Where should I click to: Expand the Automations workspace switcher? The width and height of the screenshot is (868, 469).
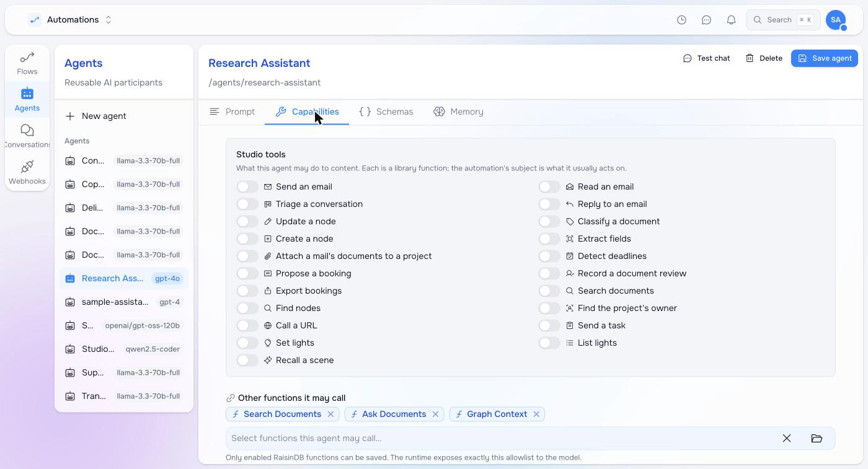[108, 20]
